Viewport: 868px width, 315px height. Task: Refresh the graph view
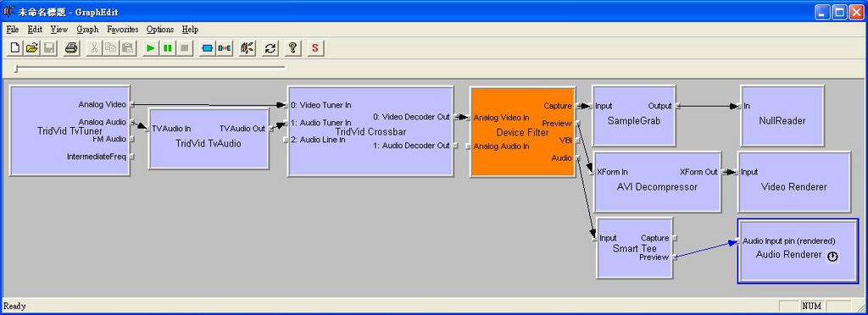point(270,48)
